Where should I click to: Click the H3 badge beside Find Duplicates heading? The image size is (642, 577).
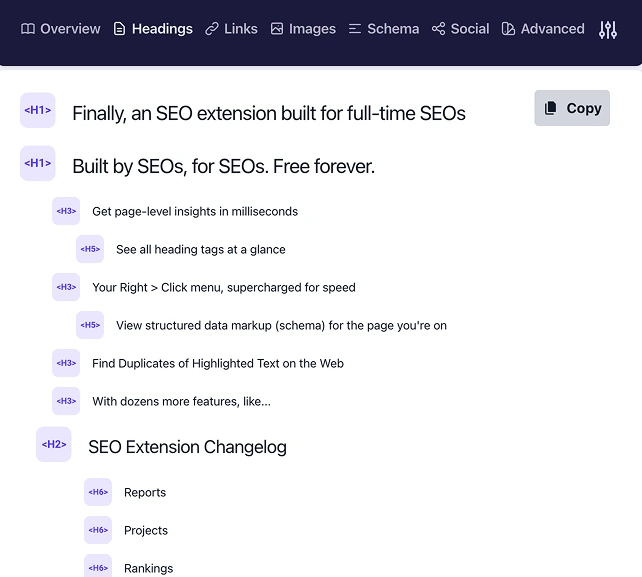point(66,363)
